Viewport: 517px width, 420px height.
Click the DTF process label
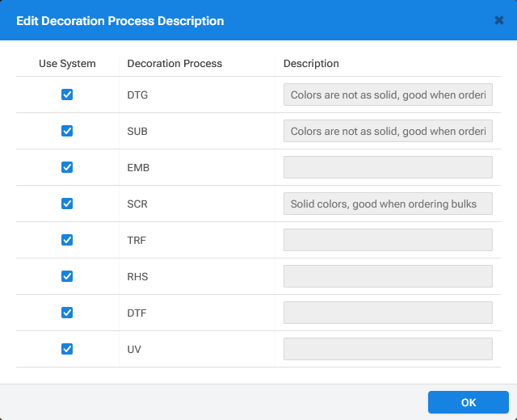(x=137, y=313)
